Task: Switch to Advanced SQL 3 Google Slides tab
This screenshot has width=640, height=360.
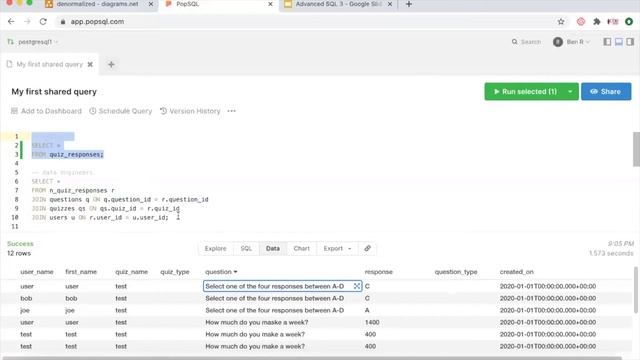Action: pos(338,4)
